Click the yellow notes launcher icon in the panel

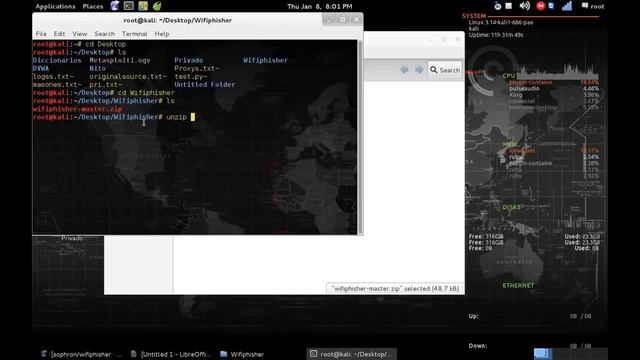point(142,6)
